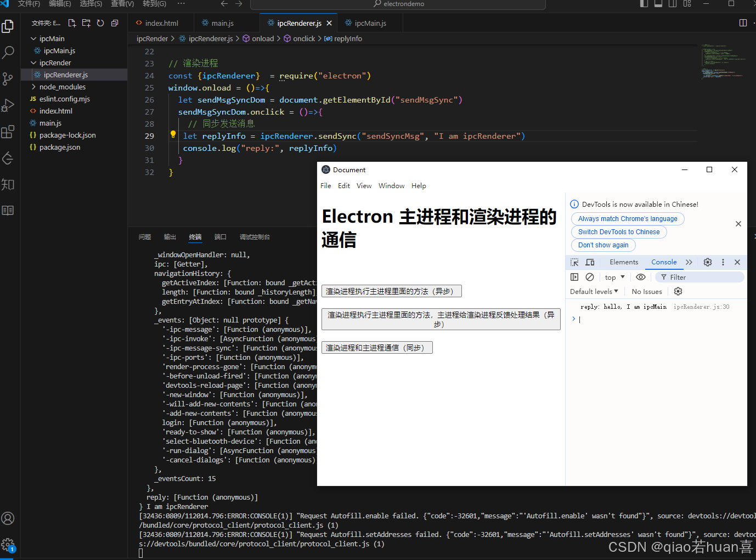
Task: Click the ipcRenderer.js:30 source link
Action: (x=701, y=307)
